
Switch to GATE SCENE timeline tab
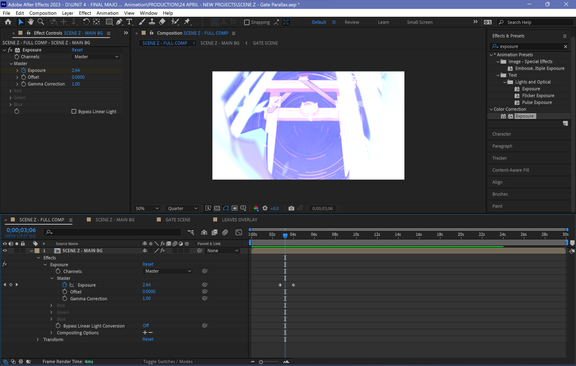[178, 220]
